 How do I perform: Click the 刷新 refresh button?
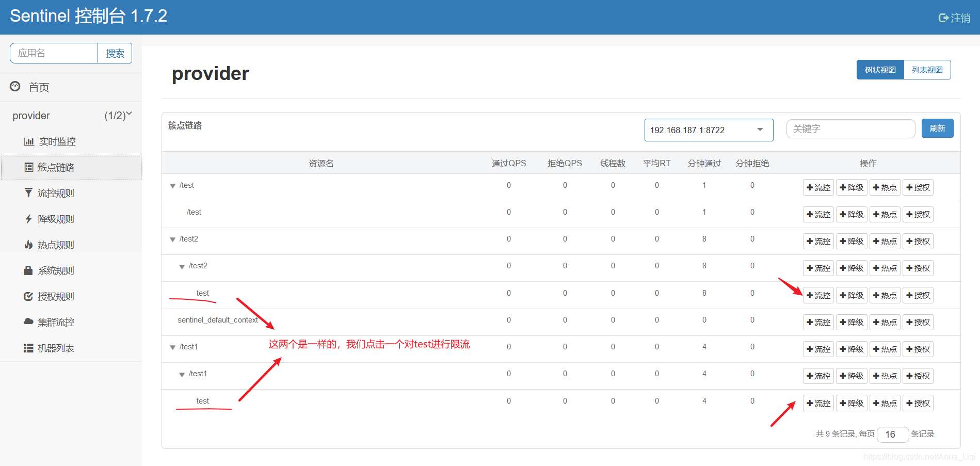[x=937, y=128]
